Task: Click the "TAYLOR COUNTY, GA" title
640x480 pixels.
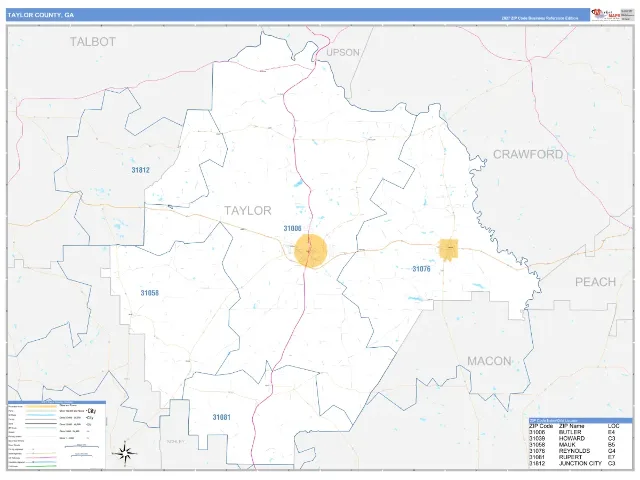Action: click(x=40, y=15)
